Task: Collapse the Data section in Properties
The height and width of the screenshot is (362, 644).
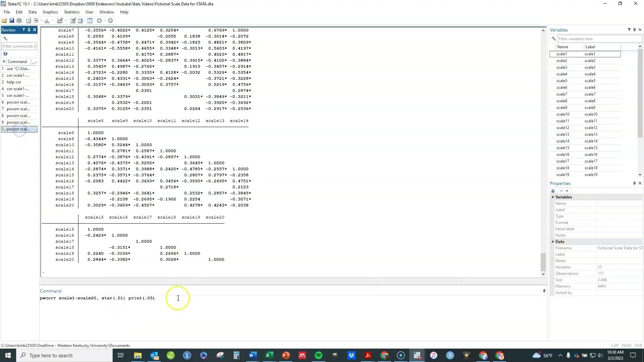Action: (552, 242)
